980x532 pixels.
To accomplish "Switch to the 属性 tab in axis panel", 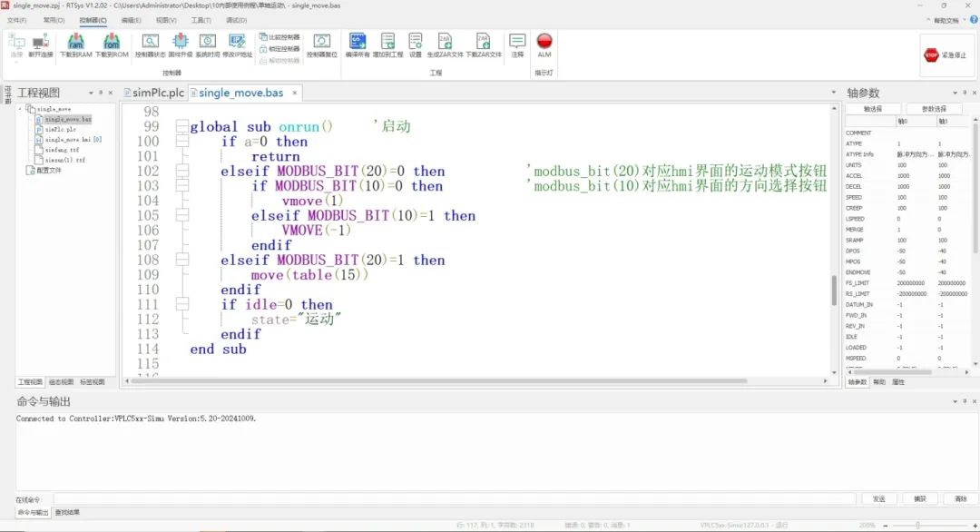I will pyautogui.click(x=898, y=382).
